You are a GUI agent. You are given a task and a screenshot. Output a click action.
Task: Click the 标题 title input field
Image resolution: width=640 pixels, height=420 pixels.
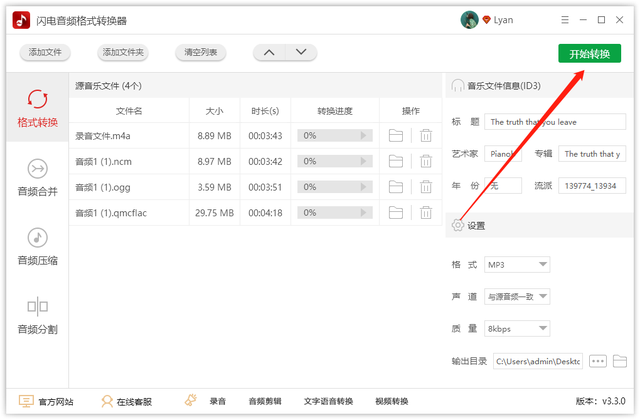[x=555, y=122]
